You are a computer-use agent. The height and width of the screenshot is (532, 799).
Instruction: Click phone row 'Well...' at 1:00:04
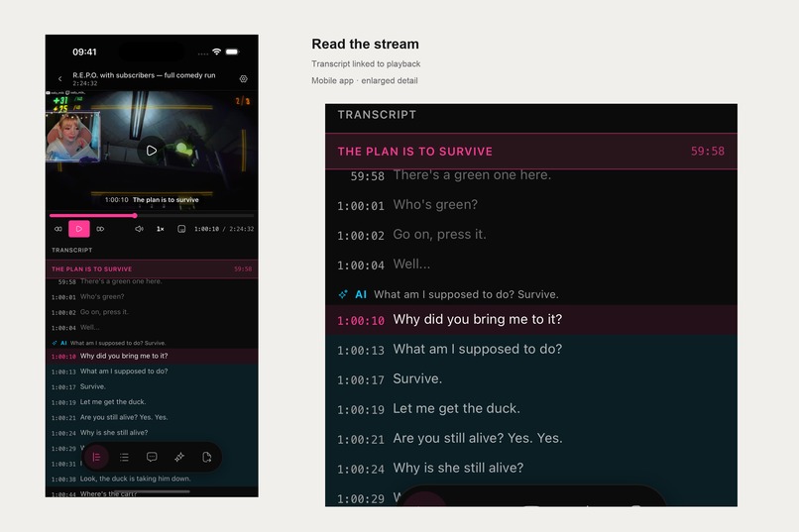[x=152, y=327]
